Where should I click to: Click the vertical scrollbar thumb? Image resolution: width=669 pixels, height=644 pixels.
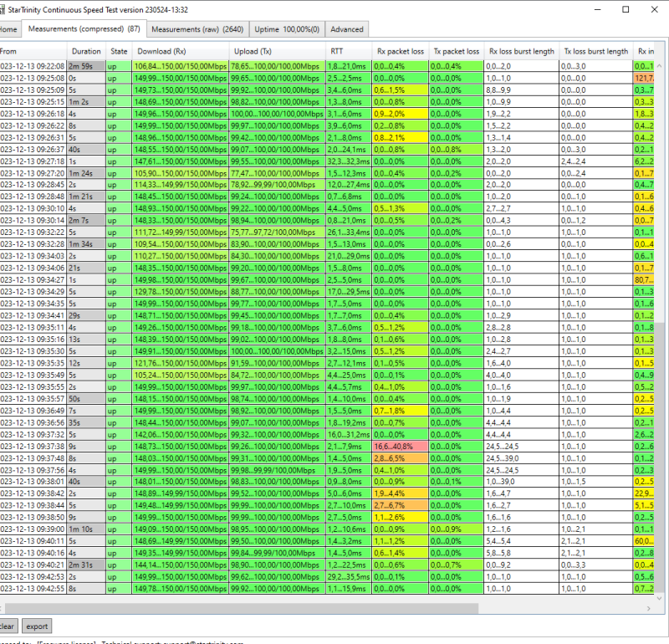click(x=659, y=457)
